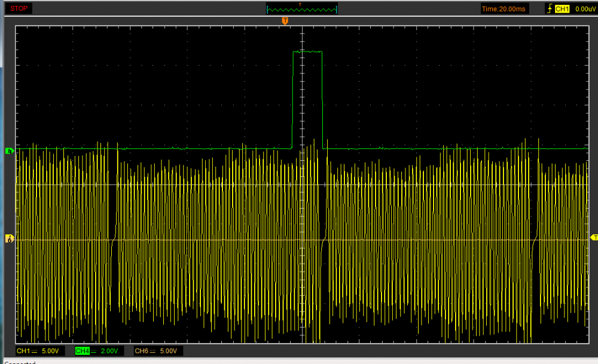Toggle the CH6 channel label at bottom
This screenshot has width=598, height=364.
[141, 351]
